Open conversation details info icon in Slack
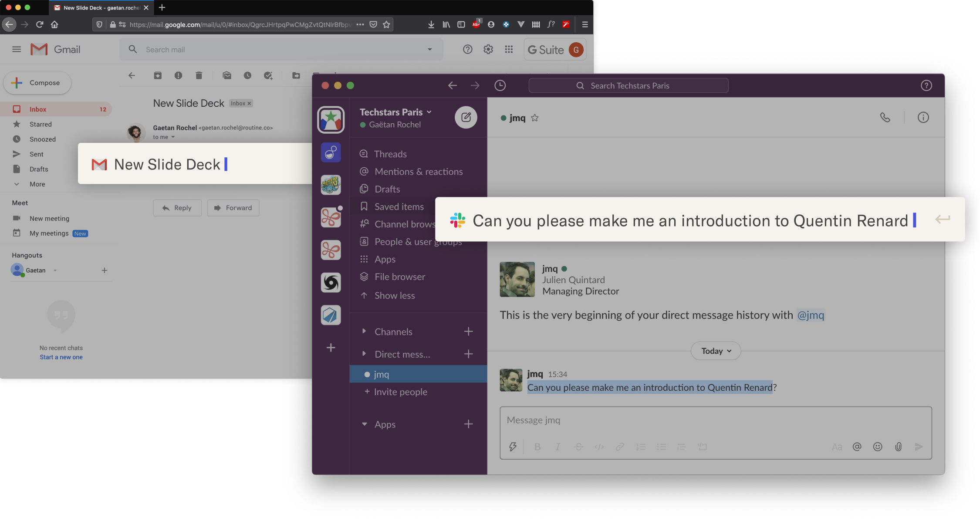The image size is (980, 521). pos(923,118)
